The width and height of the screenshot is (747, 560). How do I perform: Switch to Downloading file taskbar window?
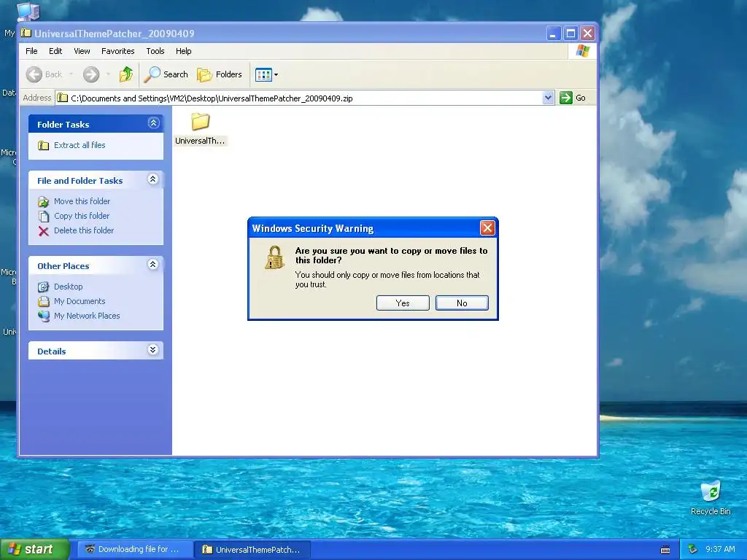pos(134,549)
